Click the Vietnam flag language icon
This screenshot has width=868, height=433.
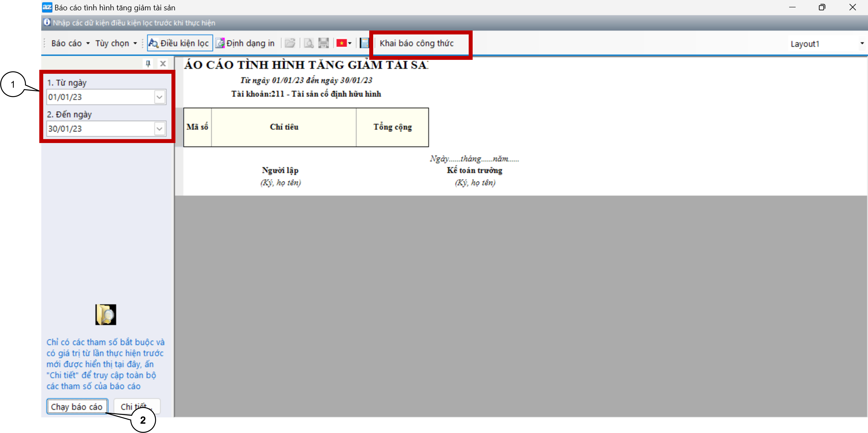pyautogui.click(x=341, y=43)
